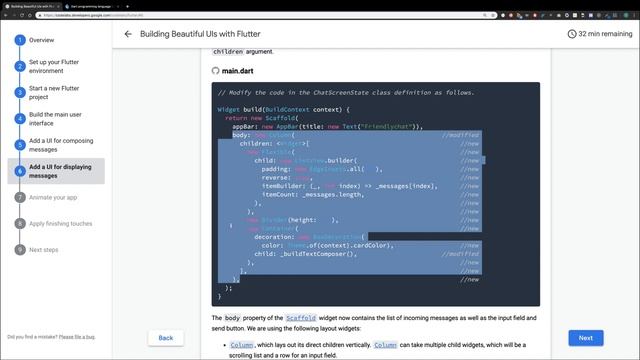Open Chrome three-dot menu
Viewport: 640px width, 360px height.
[635, 15]
